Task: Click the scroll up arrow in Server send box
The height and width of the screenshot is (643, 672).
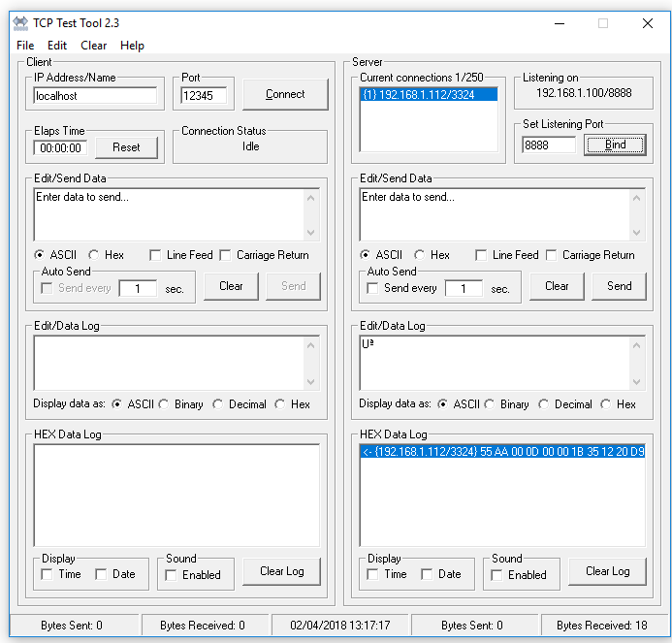Action: (636, 198)
